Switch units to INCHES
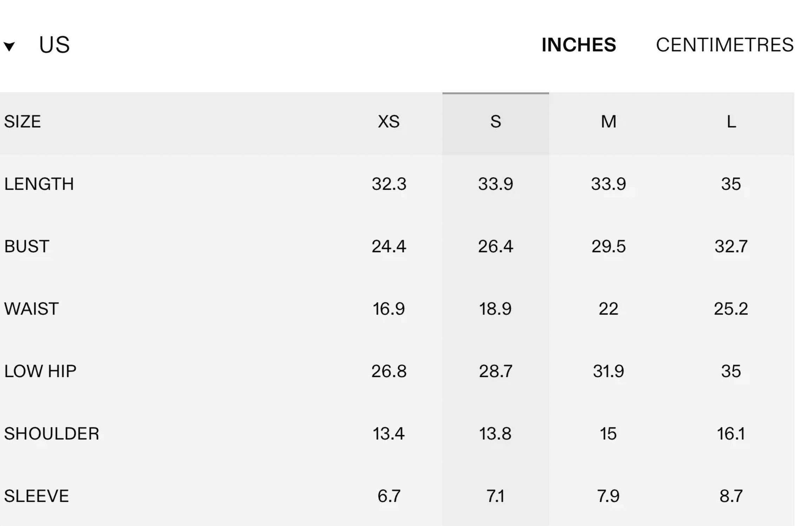The image size is (812, 526). pyautogui.click(x=579, y=45)
